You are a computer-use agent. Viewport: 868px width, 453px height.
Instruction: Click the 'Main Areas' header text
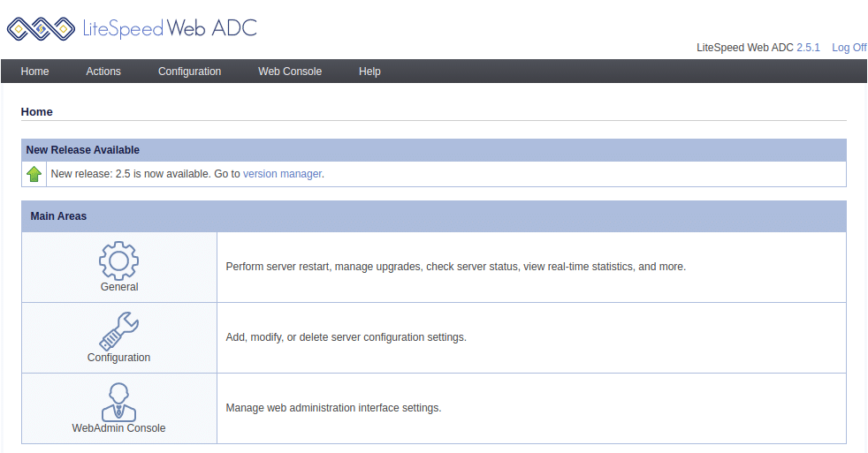click(58, 216)
